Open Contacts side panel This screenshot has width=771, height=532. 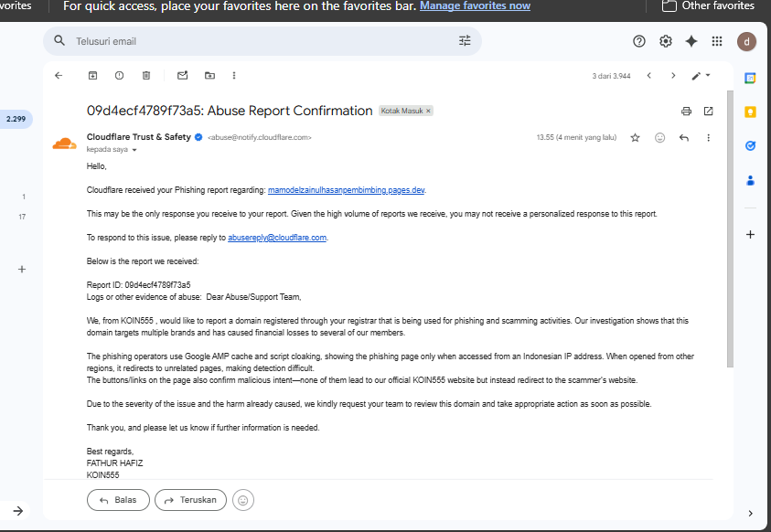tap(750, 180)
